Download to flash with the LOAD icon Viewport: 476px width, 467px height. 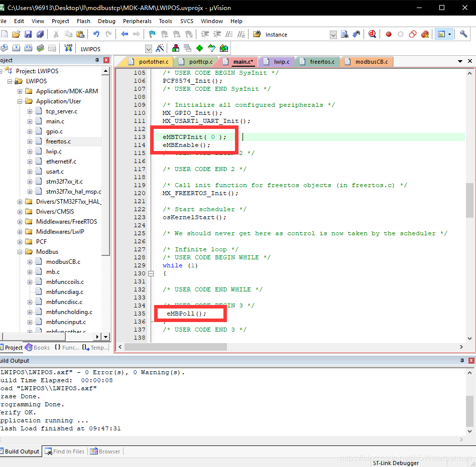pos(68,48)
